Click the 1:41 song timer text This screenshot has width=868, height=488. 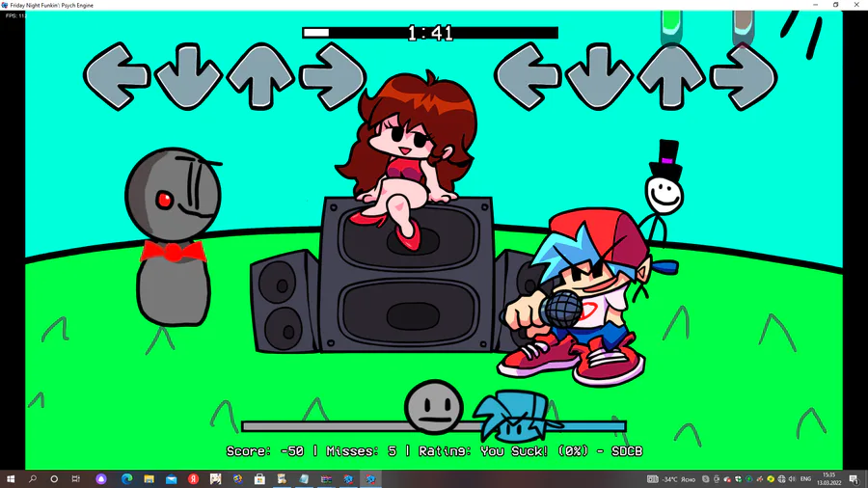click(x=430, y=33)
